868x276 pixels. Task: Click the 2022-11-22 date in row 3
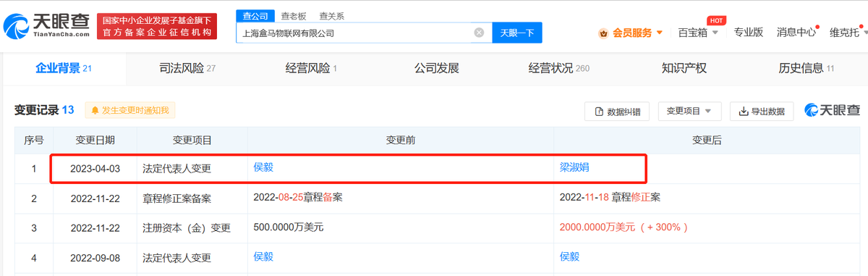coord(95,227)
